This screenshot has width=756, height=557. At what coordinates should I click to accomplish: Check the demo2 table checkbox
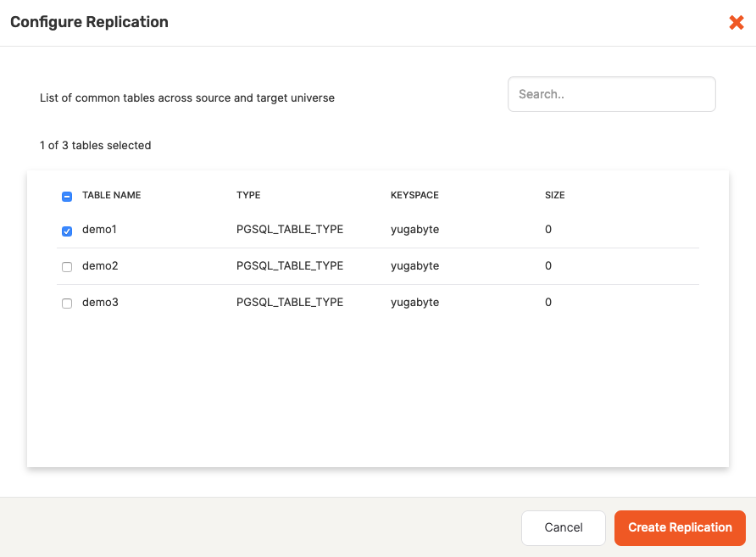tap(67, 267)
